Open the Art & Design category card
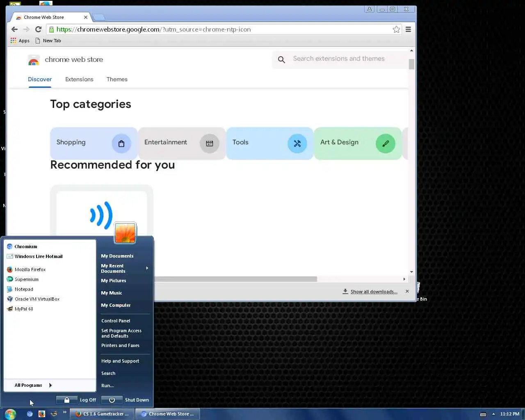The image size is (525, 420). [x=358, y=143]
